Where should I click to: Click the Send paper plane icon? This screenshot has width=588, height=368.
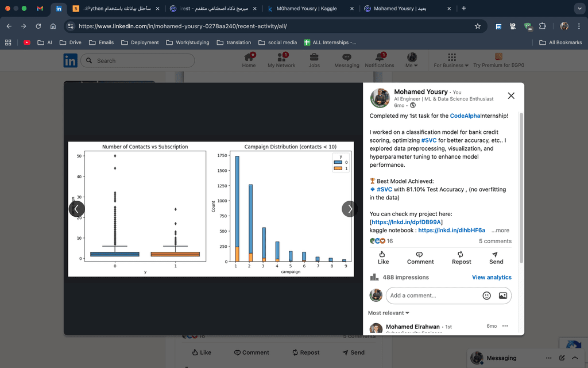pos(496,254)
